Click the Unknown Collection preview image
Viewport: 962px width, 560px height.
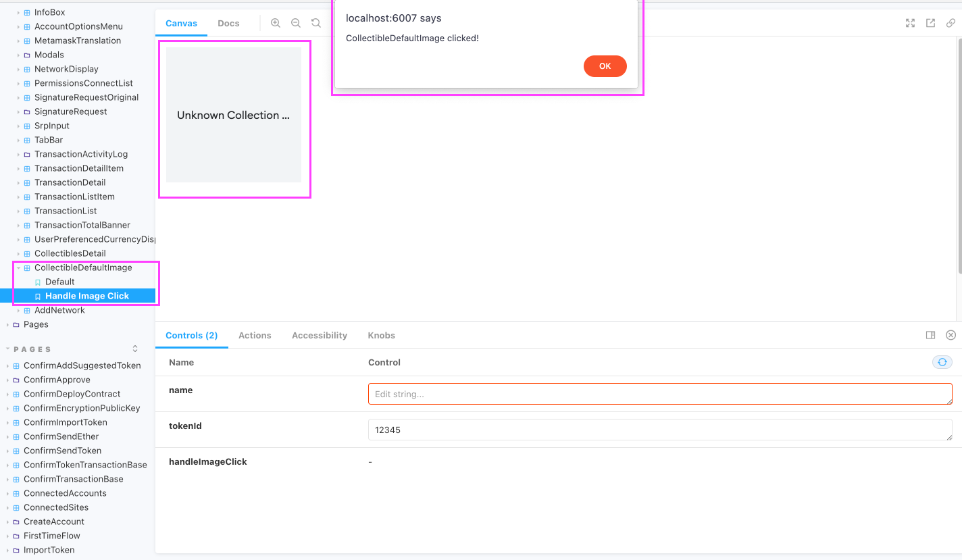click(x=234, y=115)
